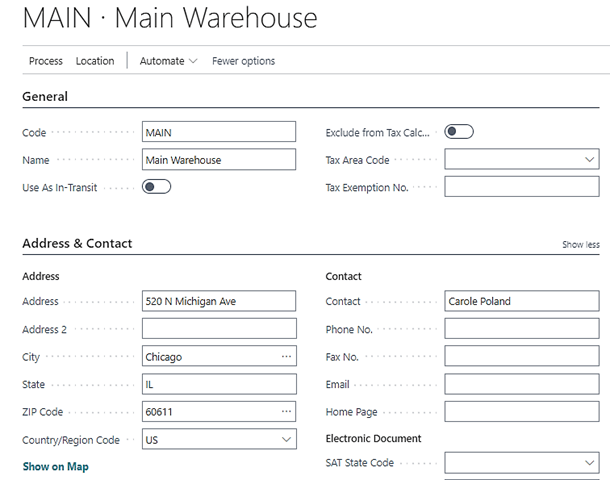Open the Location menu
The width and height of the screenshot is (610, 480).
(95, 61)
